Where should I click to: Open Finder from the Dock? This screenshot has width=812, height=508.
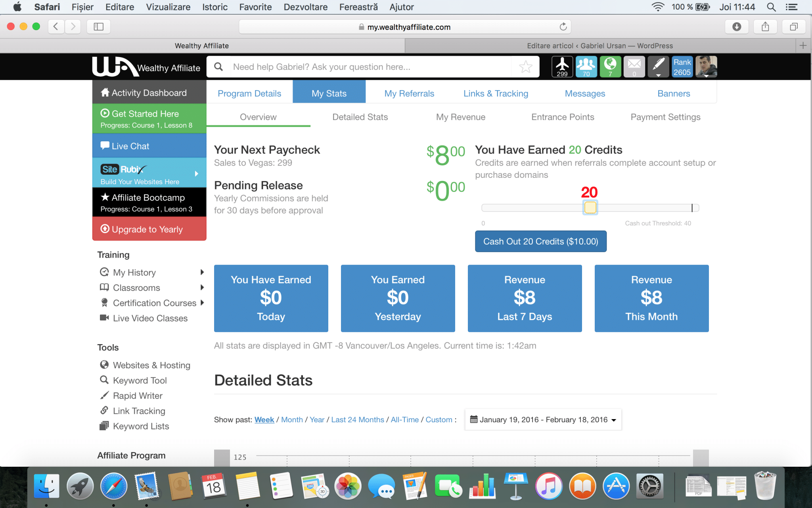point(46,486)
